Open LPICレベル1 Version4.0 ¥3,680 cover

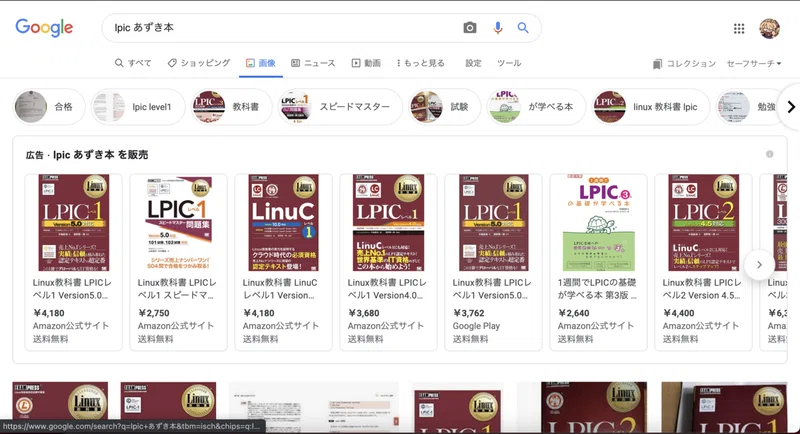[388, 222]
